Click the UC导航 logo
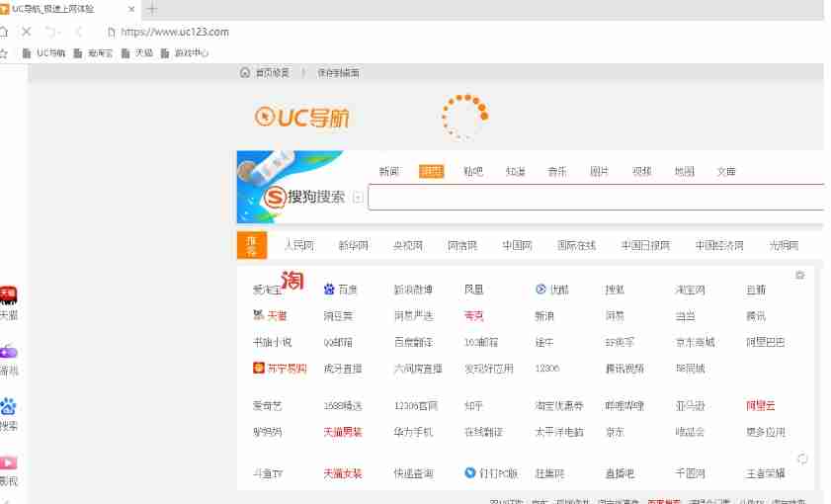The image size is (831, 504). tap(302, 119)
